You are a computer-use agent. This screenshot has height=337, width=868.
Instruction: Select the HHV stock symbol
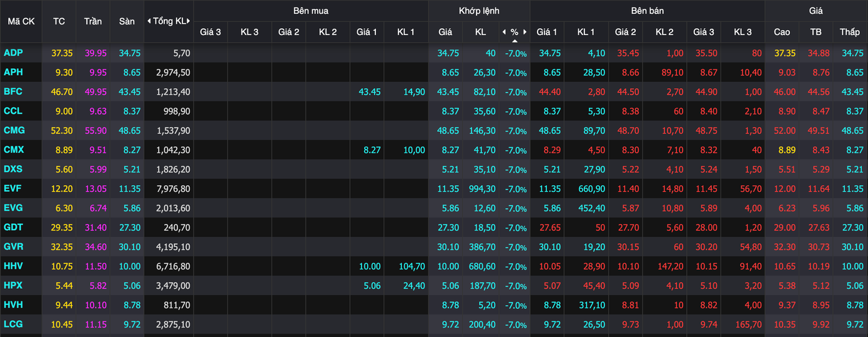pyautogui.click(x=13, y=266)
